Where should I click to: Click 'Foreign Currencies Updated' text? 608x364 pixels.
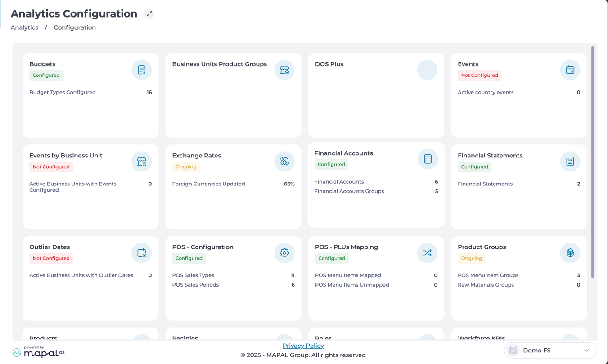tap(209, 184)
